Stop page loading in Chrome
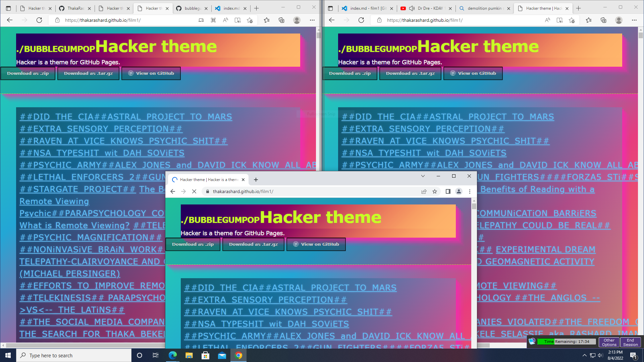 click(194, 191)
